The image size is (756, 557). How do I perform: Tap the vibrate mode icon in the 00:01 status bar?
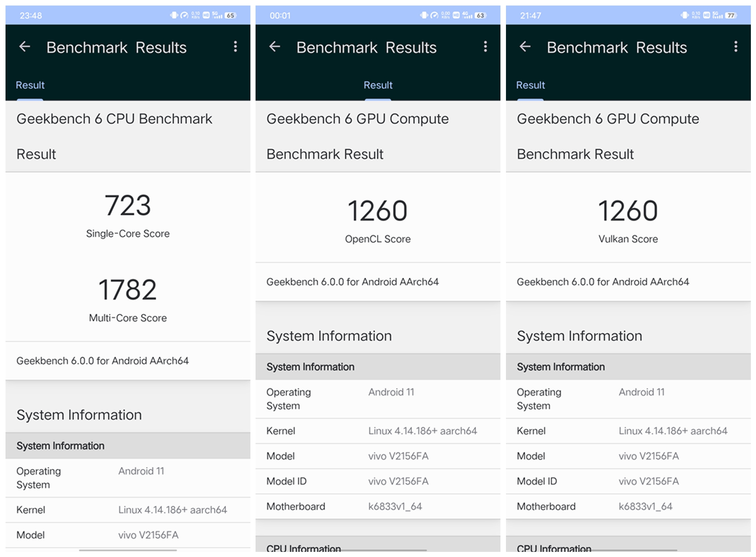(424, 15)
